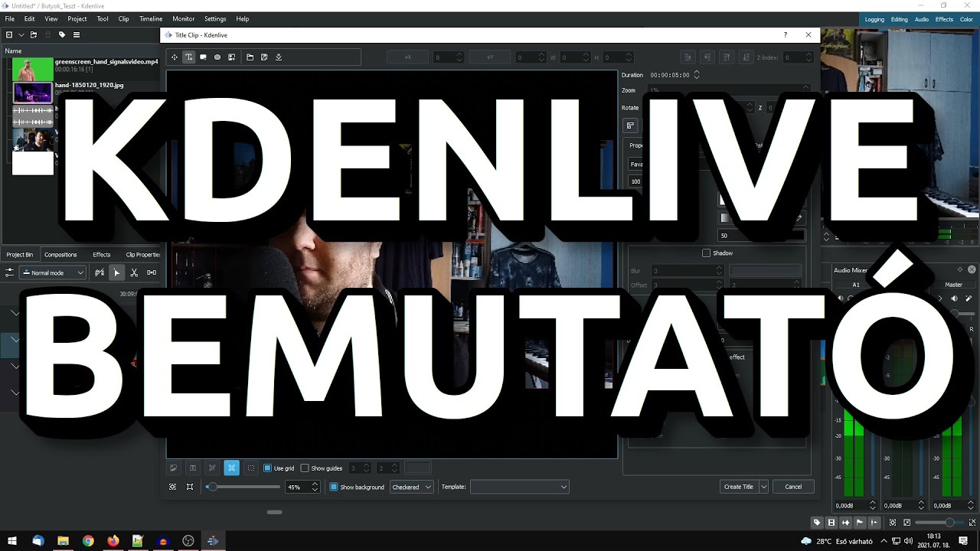The image size is (980, 551).
Task: Open File Explorer from taskbar
Action: pyautogui.click(x=63, y=541)
